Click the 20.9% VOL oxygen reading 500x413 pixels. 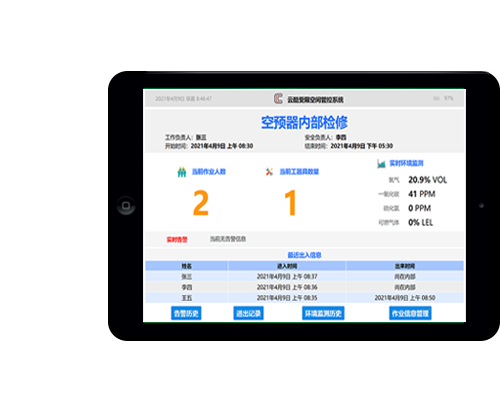point(427,180)
